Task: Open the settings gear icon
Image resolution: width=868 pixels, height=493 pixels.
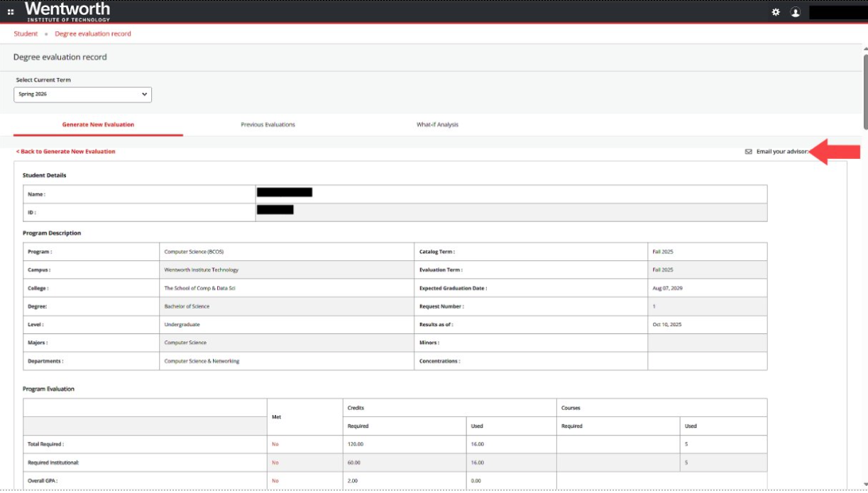Action: (776, 12)
